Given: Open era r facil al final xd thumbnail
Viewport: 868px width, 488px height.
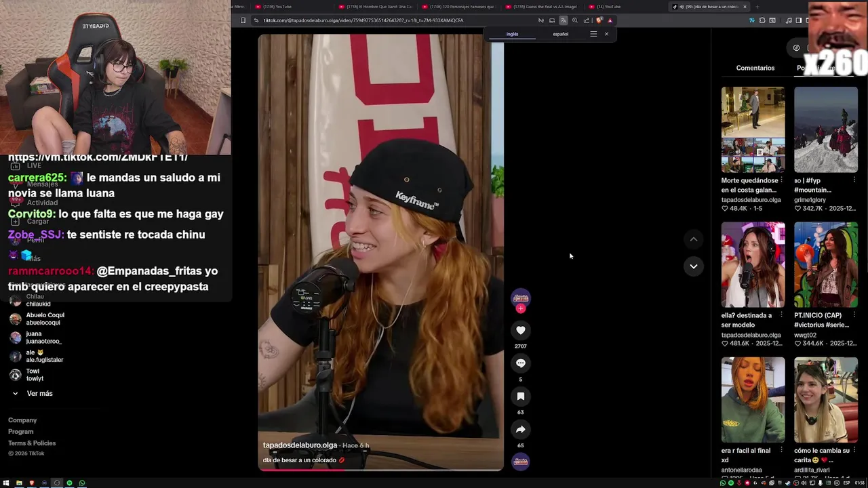Looking at the screenshot, I should click(x=753, y=400).
